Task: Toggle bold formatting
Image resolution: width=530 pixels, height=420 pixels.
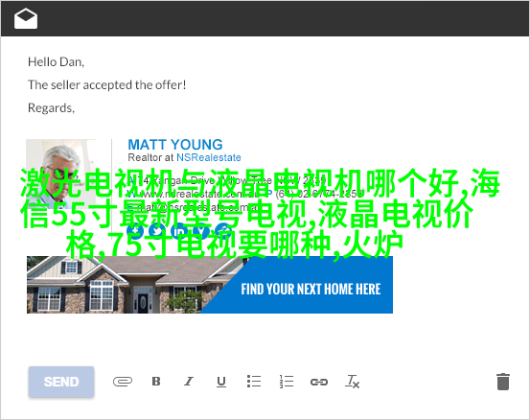Action: [156, 381]
